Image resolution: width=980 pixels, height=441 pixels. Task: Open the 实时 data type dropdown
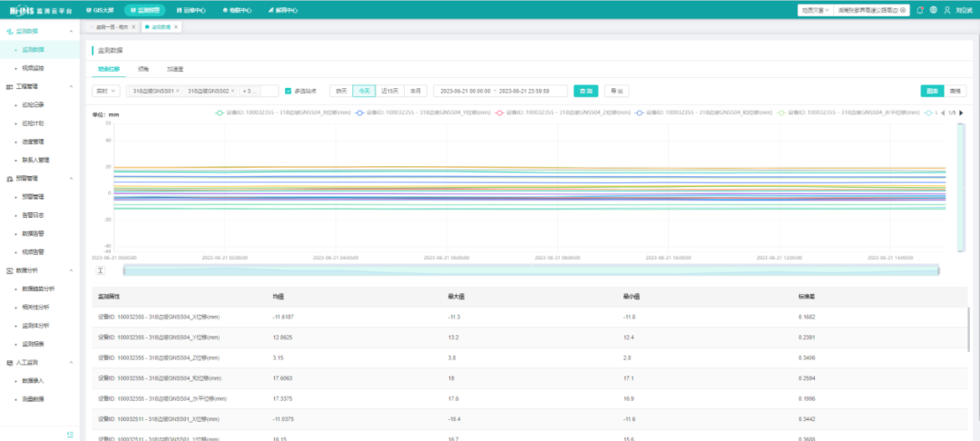[105, 91]
